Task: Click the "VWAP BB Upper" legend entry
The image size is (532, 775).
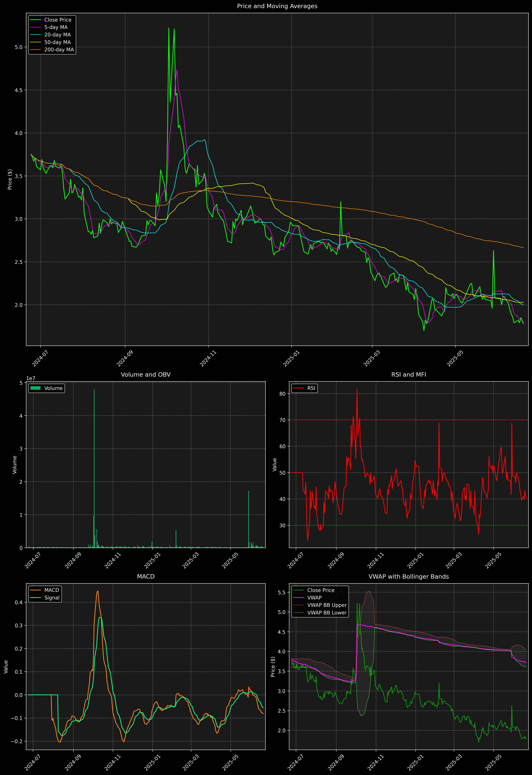Action: point(327,605)
